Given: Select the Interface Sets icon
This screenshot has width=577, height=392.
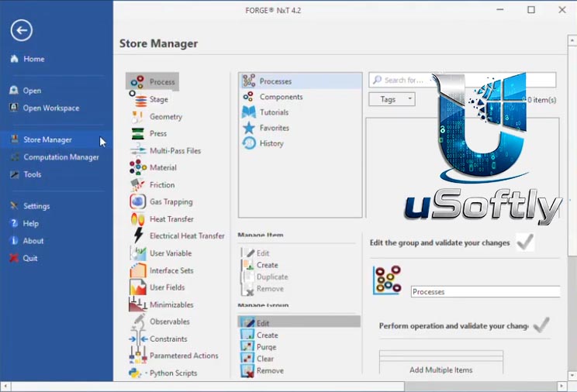Looking at the screenshot, I should point(138,270).
